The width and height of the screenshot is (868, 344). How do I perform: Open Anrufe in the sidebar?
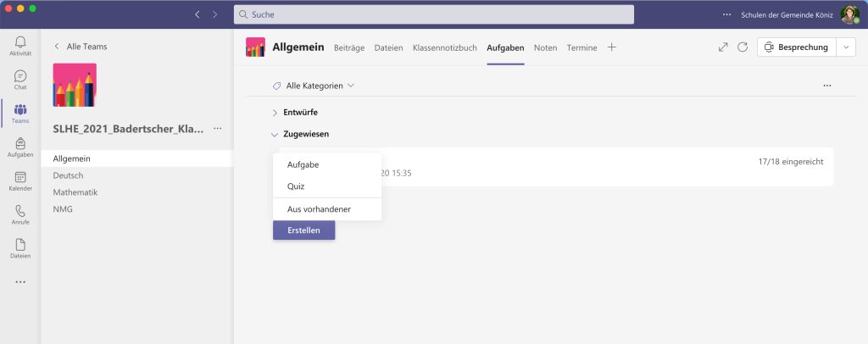[x=20, y=214]
